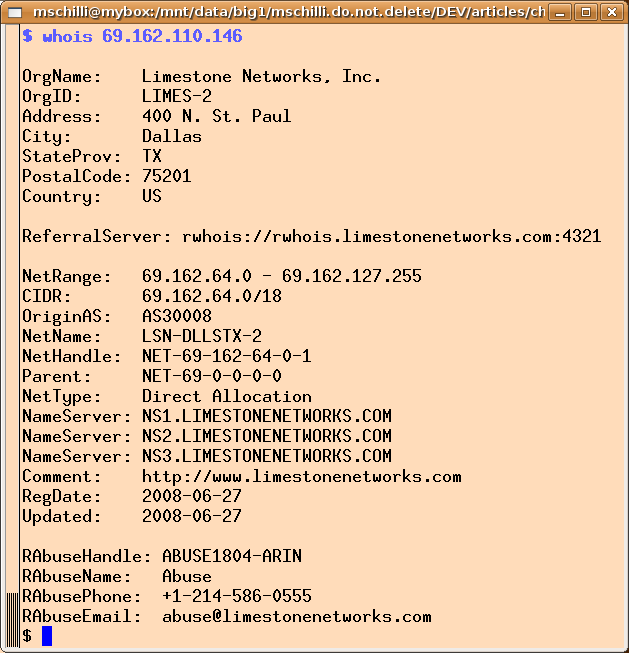The width and height of the screenshot is (629, 653).
Task: Click the RAbuseName value 'Abuse'
Action: click(x=187, y=576)
